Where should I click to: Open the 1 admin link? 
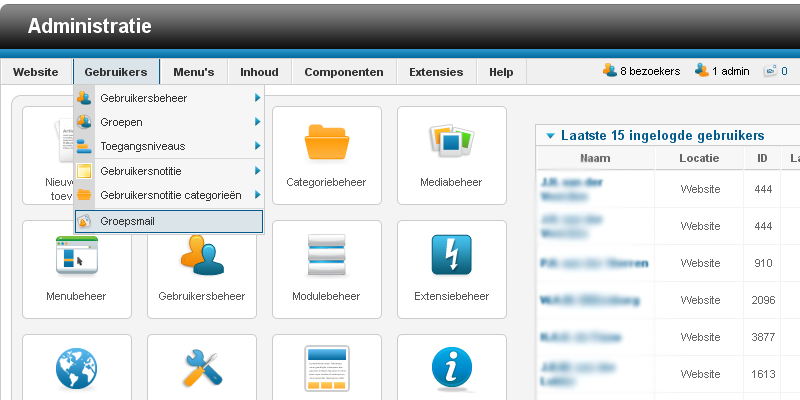coord(731,71)
